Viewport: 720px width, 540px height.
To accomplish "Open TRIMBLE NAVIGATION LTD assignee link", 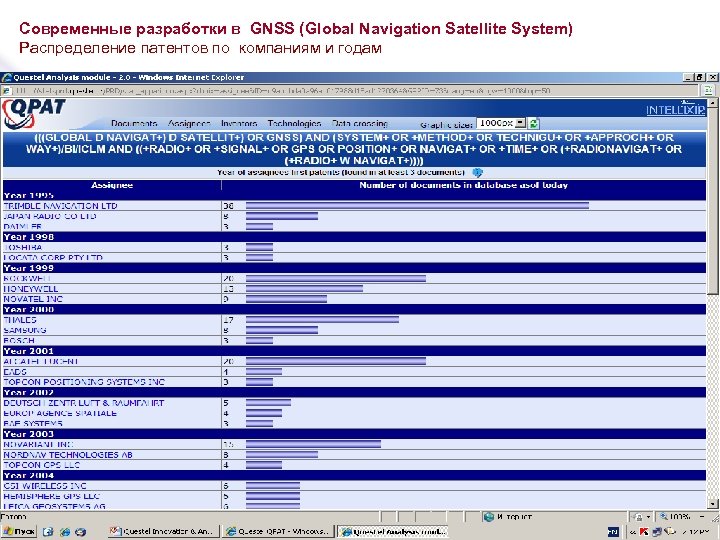I will [x=60, y=206].
